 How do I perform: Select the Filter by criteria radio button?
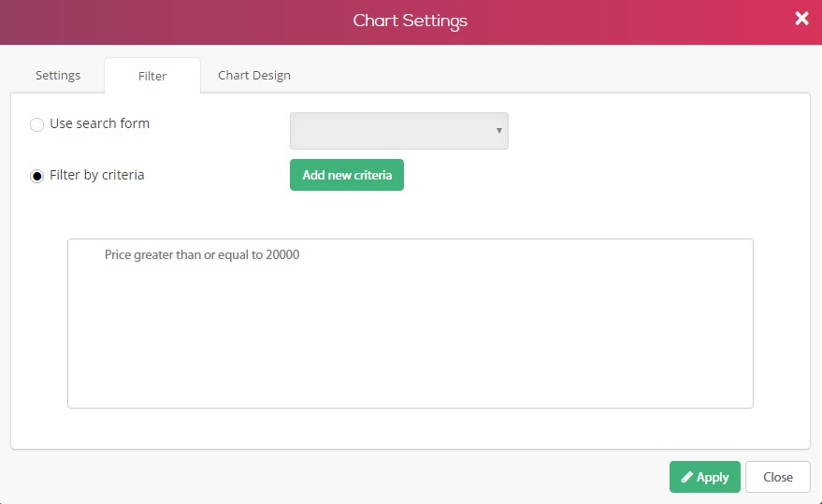click(x=36, y=176)
